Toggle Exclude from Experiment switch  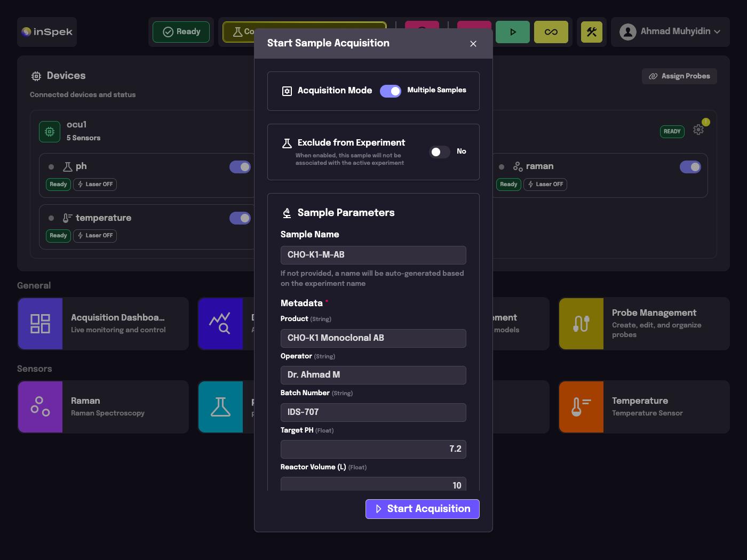coord(440,152)
